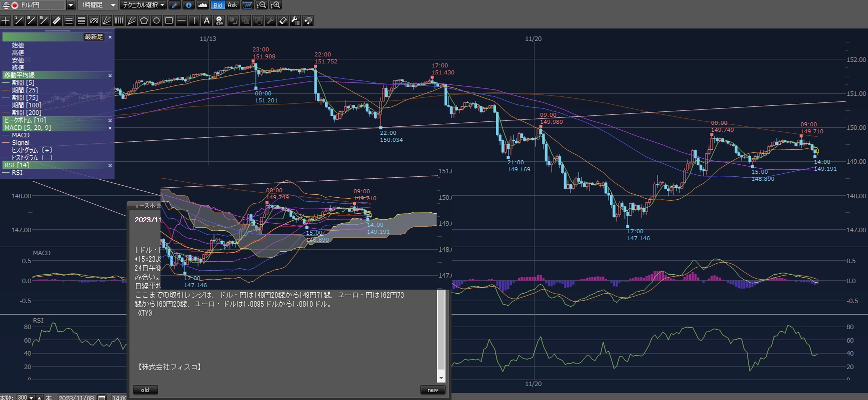Switch price display to Bid
The image size is (868, 400).
click(217, 5)
